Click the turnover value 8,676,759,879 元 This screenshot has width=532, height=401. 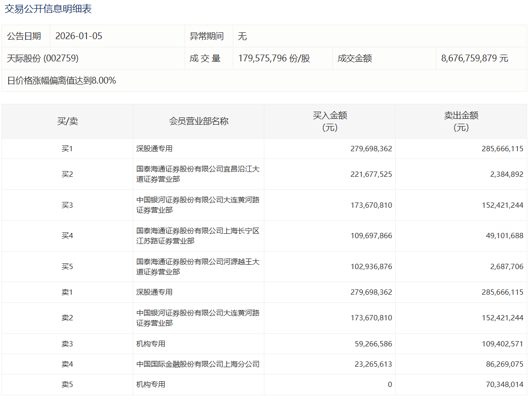click(x=474, y=58)
